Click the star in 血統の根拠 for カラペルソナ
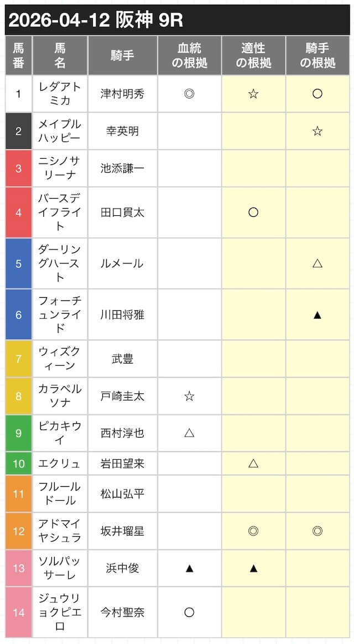Screen dimensions: 354x644 (189, 396)
